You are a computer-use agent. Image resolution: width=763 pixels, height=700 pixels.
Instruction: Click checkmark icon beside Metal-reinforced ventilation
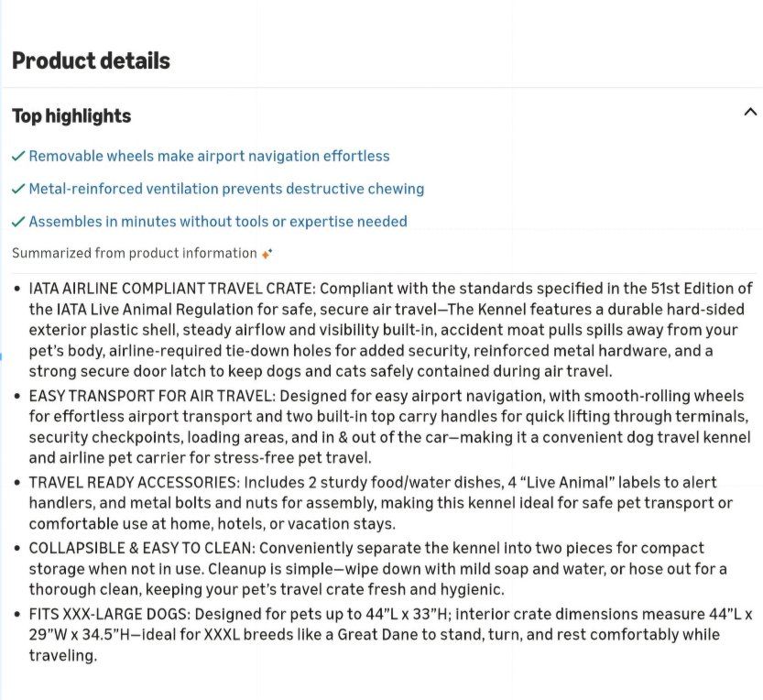point(18,189)
